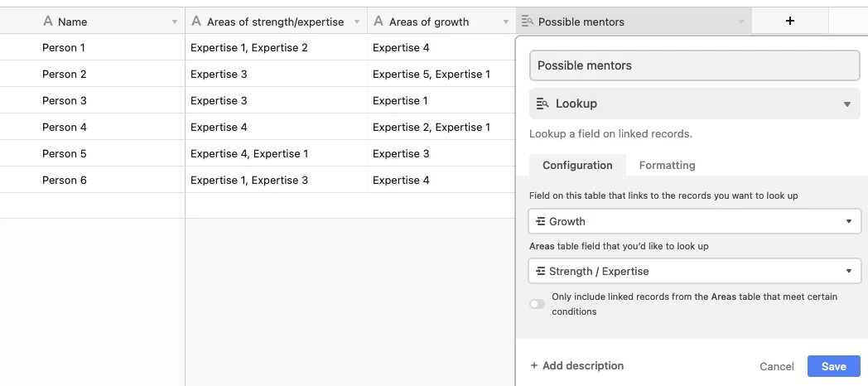
Task: Add a new field with the plus icon
Action: pyautogui.click(x=789, y=21)
